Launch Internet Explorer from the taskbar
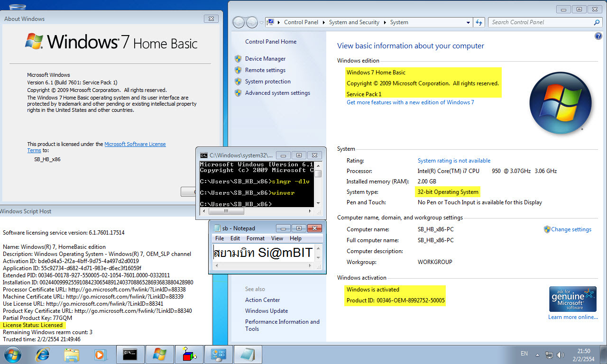 click(43, 354)
